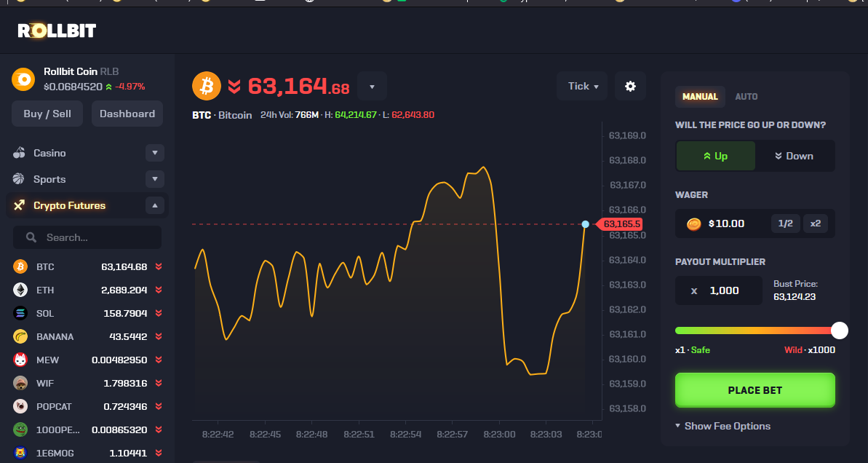Click the RLB -4.97% change value
Screen dimensions: 868x463
(x=130, y=87)
